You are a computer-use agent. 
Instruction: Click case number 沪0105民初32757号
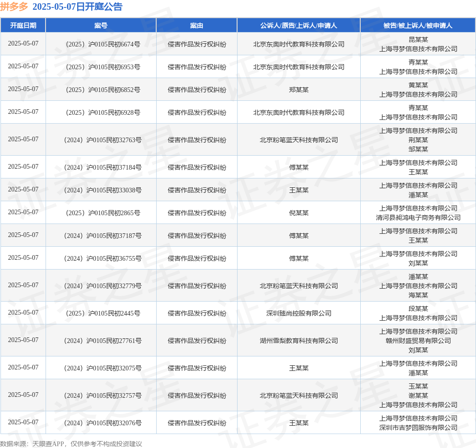103,395
